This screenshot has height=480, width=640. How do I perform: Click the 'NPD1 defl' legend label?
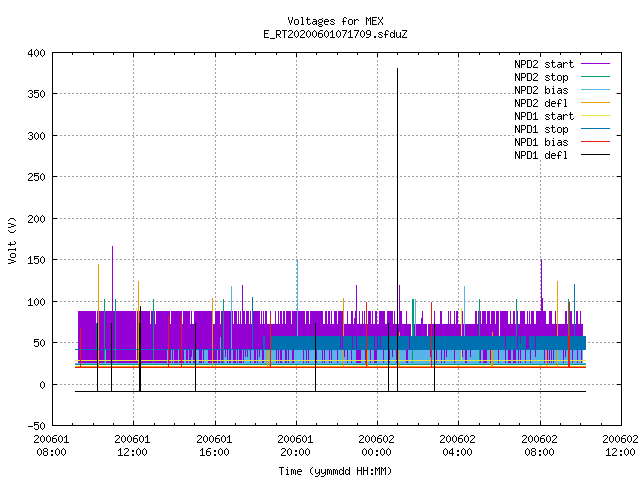click(541, 156)
